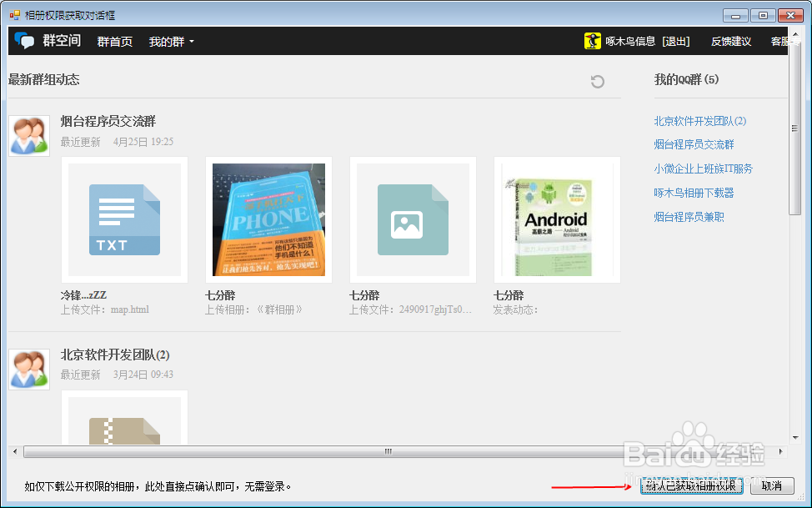Viewport: 812px width, 508px height.
Task: Click 确认已获取相册权限 confirm button
Action: point(691,485)
